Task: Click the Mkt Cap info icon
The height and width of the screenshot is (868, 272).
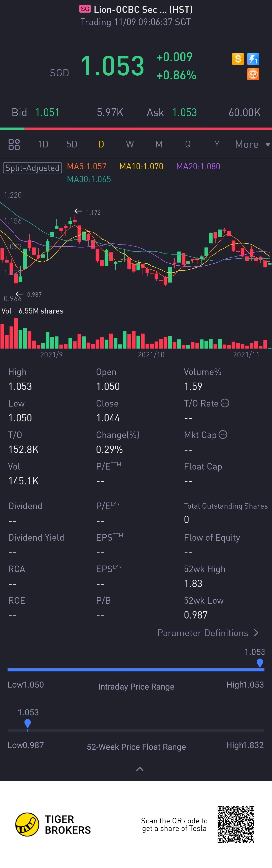Action: tap(223, 435)
